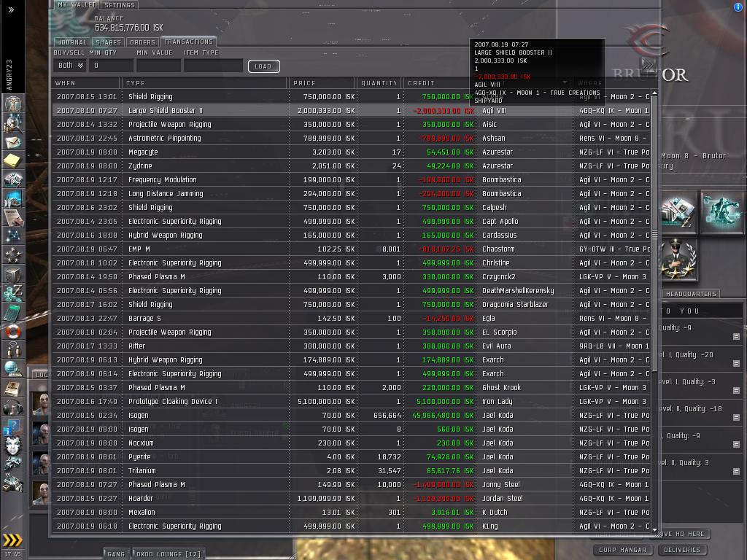Click the EMP M transaction row
The height and width of the screenshot is (560, 747).
352,249
